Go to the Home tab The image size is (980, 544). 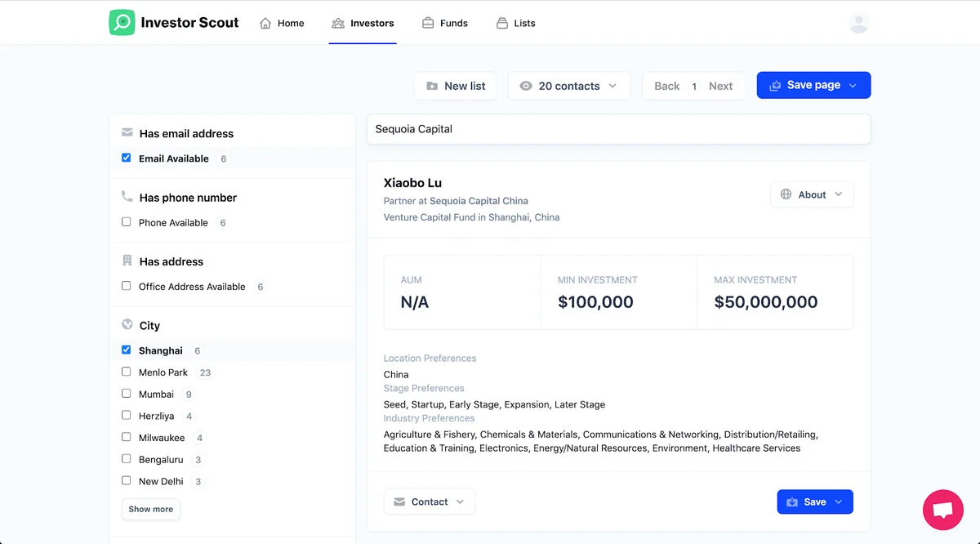pos(282,23)
